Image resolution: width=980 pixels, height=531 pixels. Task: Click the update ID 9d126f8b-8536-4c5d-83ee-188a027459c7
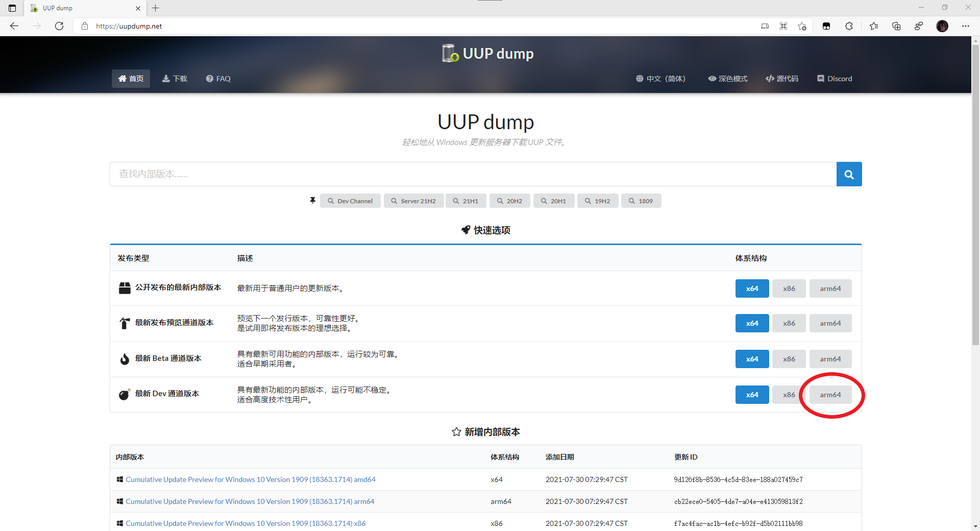tap(738, 479)
